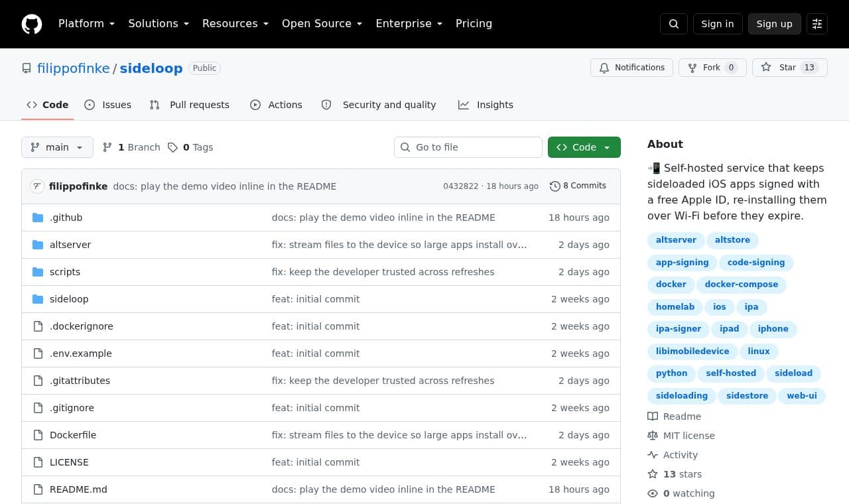Click the Activity pulse icon

[x=653, y=455]
